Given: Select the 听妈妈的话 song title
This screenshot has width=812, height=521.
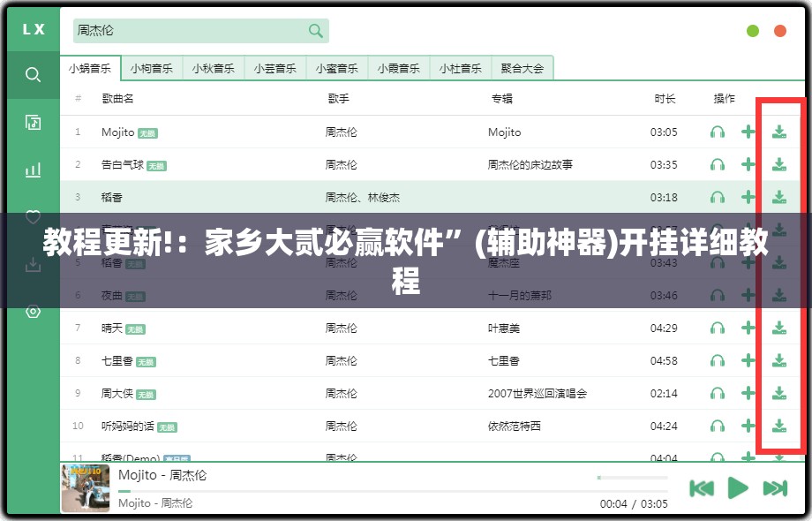Looking at the screenshot, I should 127,427.
